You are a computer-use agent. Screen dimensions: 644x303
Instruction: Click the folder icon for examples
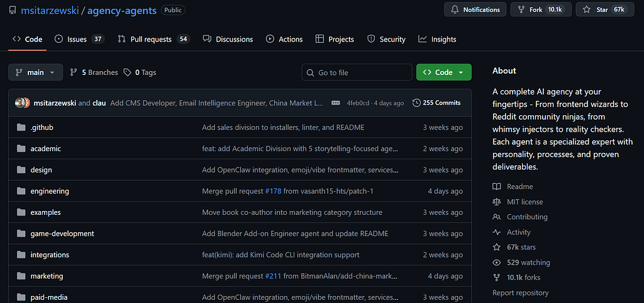(x=21, y=212)
